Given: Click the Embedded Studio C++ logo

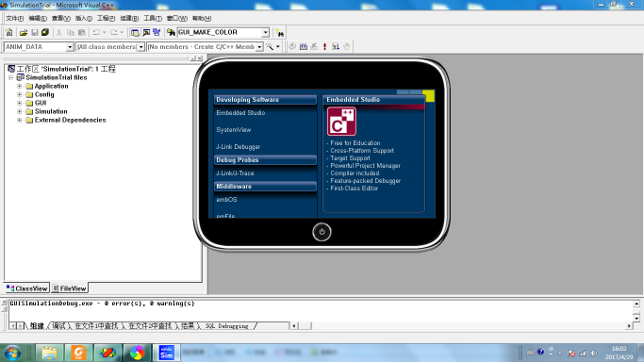Looking at the screenshot, I should pyautogui.click(x=341, y=122).
